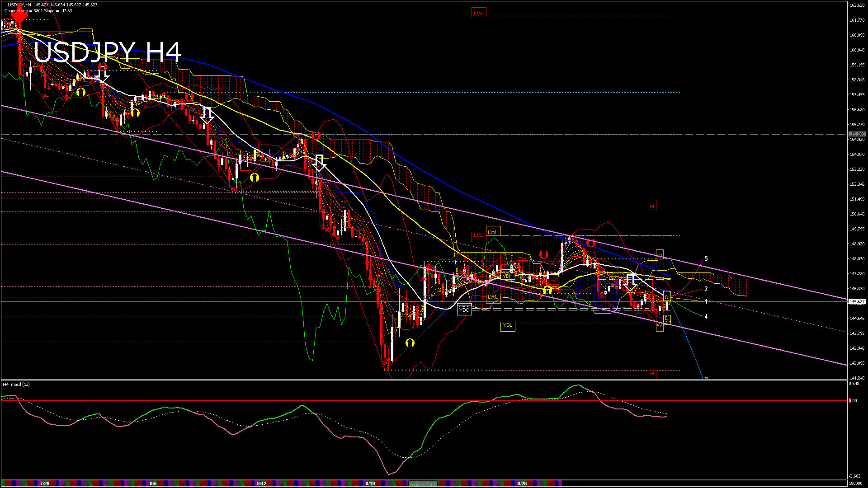Click the projection line label 5
868x488 pixels.
(x=706, y=259)
